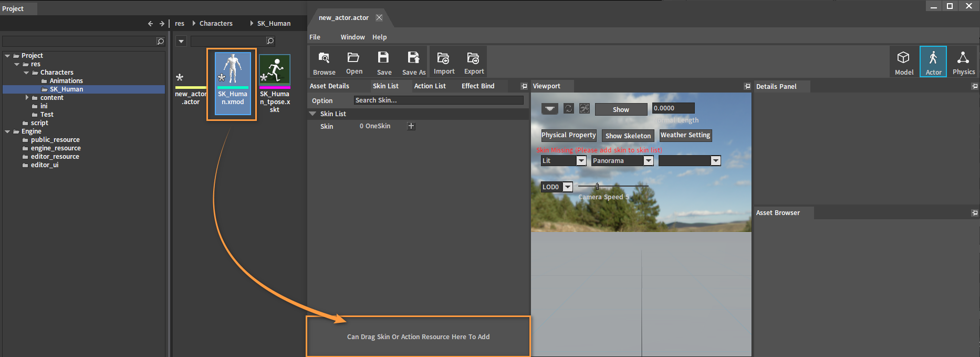Switch to the Effect Bind tab
Image resolution: width=980 pixels, height=357 pixels.
[x=478, y=86]
